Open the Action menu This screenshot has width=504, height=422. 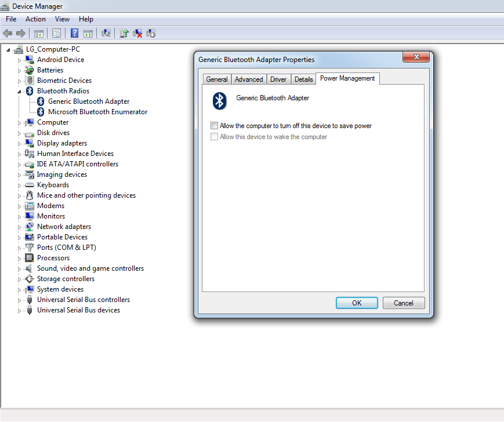(36, 19)
